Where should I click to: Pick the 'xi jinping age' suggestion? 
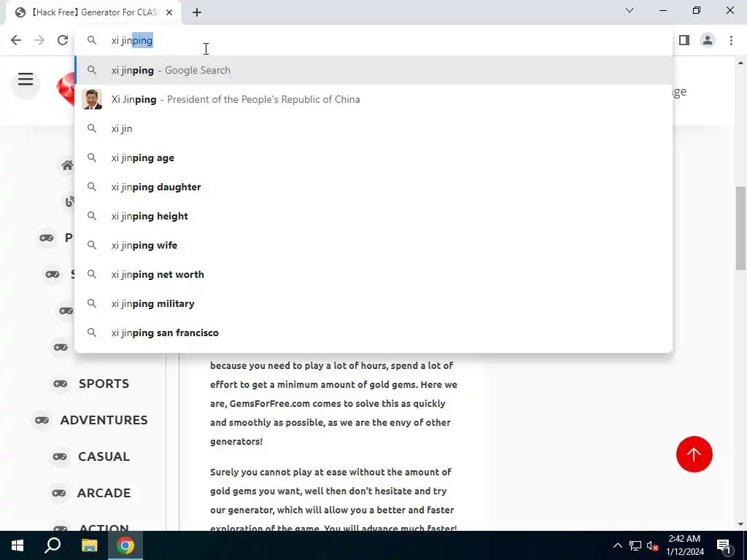(x=373, y=157)
